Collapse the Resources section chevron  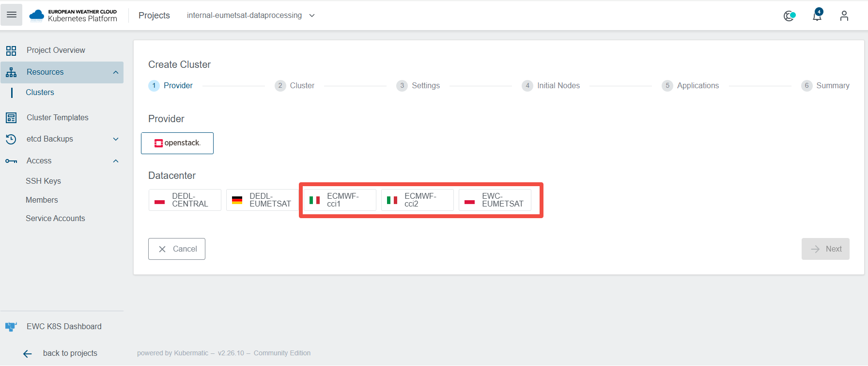coord(116,72)
